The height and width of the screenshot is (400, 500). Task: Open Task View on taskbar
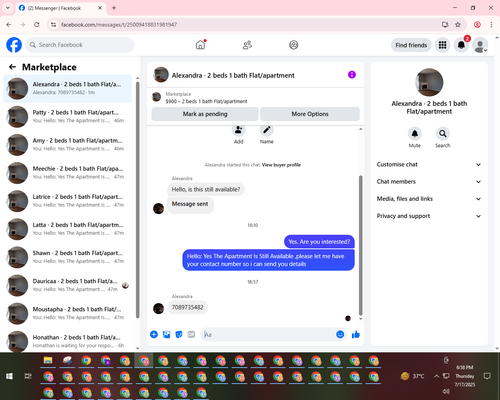click(x=28, y=376)
